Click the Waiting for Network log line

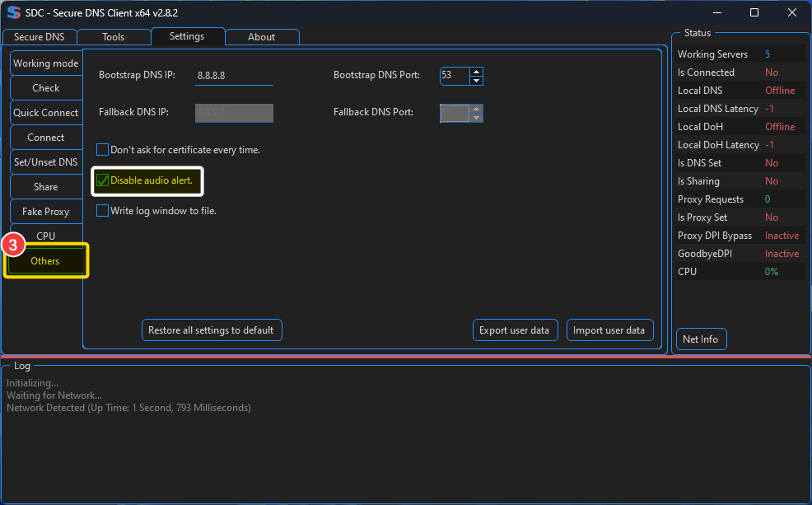(54, 395)
